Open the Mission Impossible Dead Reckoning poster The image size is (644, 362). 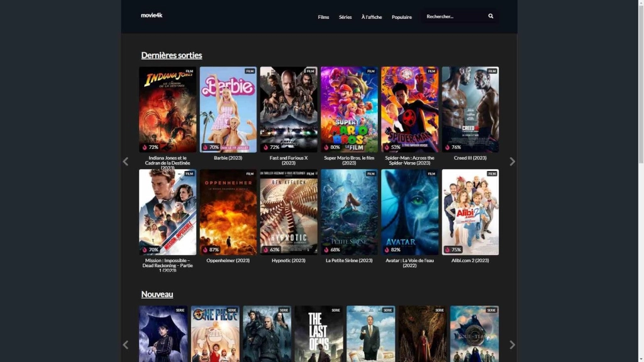pos(167,212)
